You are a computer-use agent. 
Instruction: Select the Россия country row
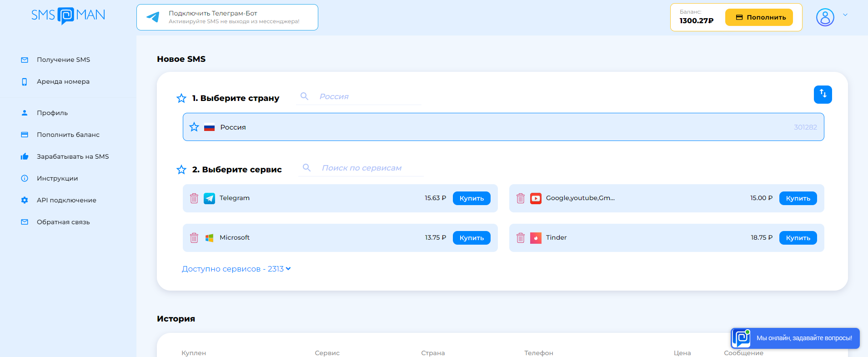point(503,127)
